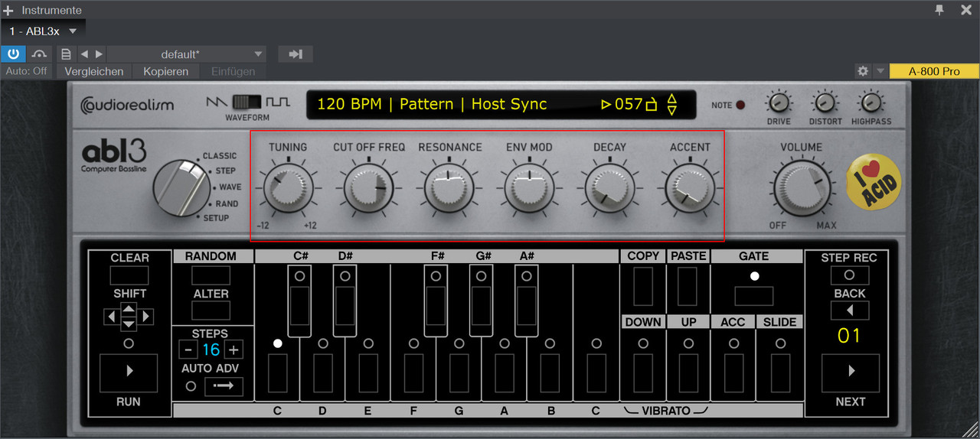The image size is (980, 439).
Task: Click the BACK step arrow button
Action: (850, 311)
